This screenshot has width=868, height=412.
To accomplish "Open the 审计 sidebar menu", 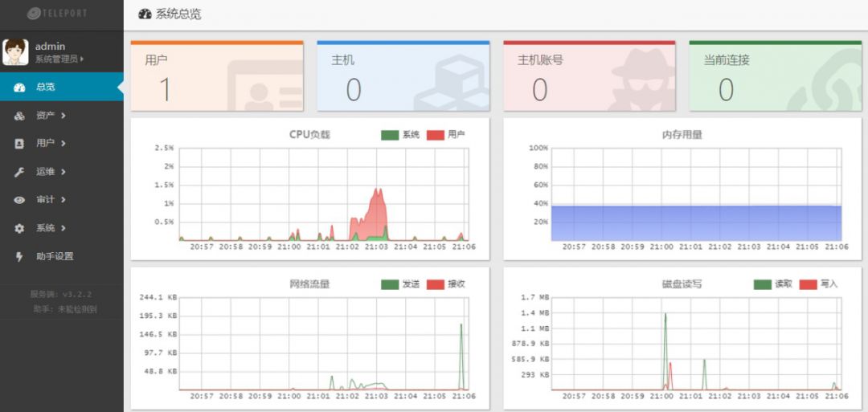I will tap(61, 200).
